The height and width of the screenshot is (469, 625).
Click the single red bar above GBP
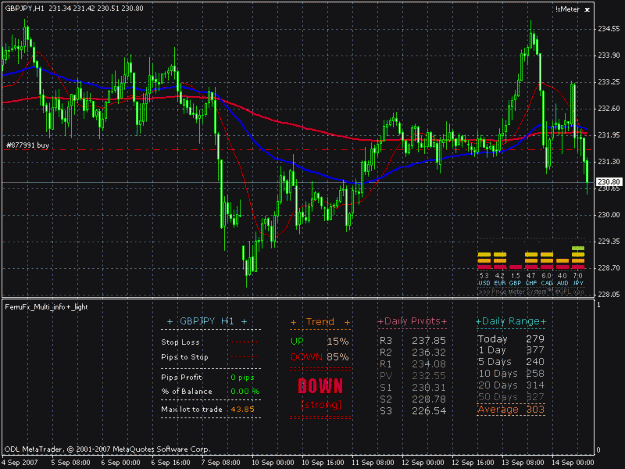click(515, 267)
